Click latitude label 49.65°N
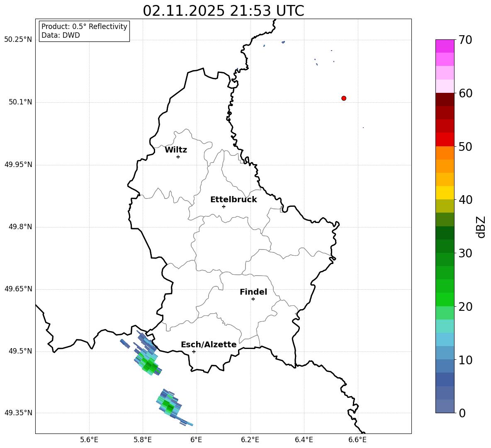This screenshot has height=448, width=491. (x=18, y=288)
